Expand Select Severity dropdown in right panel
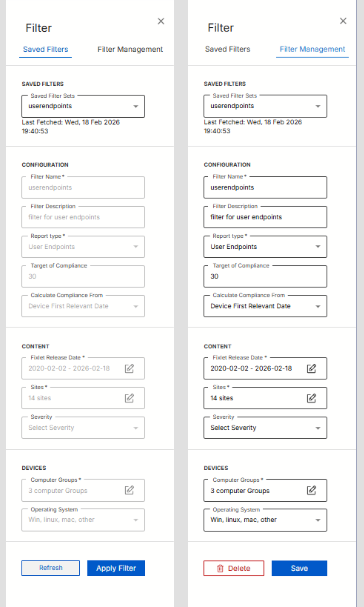Viewport: 364px width, 607px height. (x=318, y=428)
